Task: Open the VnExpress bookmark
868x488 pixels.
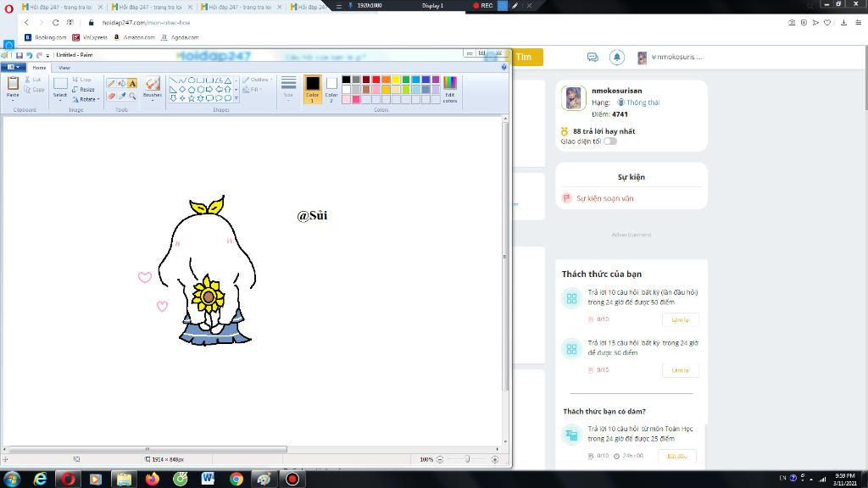Action: tap(90, 37)
